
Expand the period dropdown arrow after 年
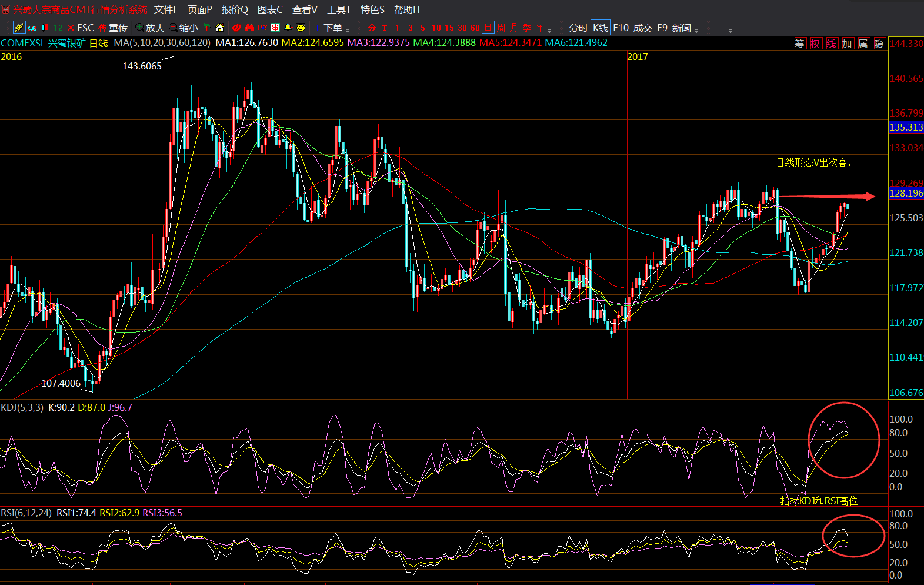(550, 30)
